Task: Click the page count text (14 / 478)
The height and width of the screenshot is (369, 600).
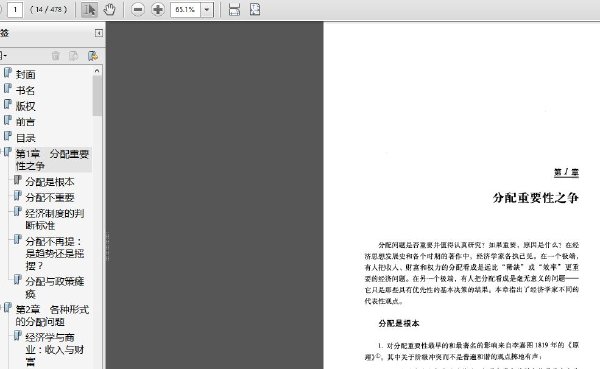Action: (x=49, y=10)
